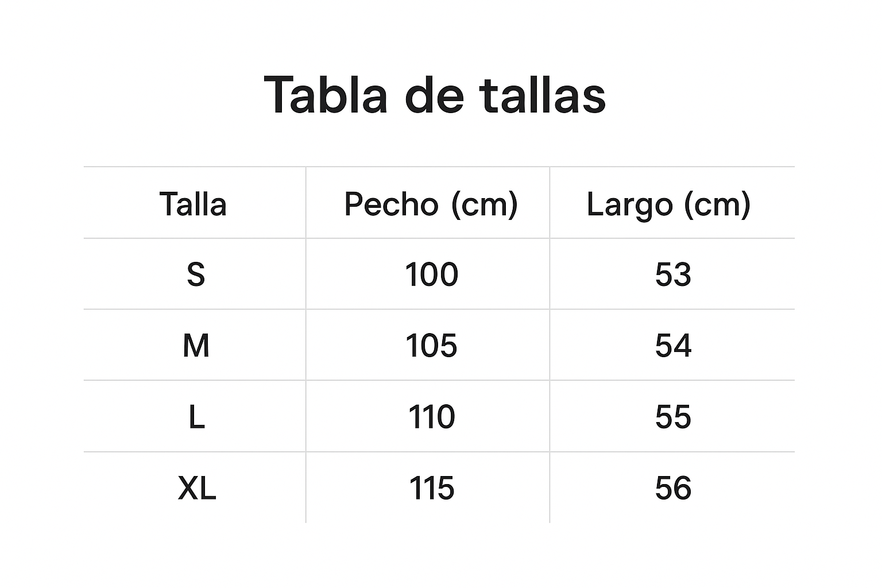Click the size 'S' cell
The height and width of the screenshot is (588, 882).
pyautogui.click(x=196, y=274)
